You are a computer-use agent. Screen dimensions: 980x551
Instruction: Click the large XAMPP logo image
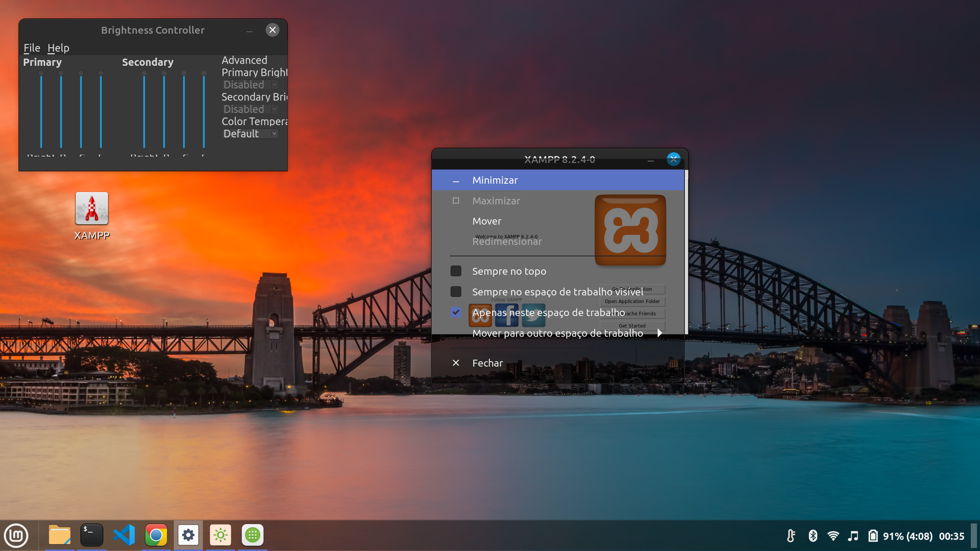[x=630, y=230]
